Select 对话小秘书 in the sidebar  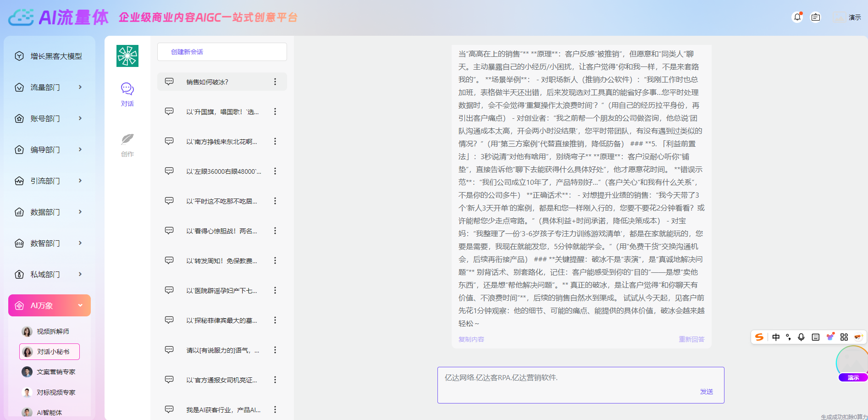pyautogui.click(x=49, y=351)
